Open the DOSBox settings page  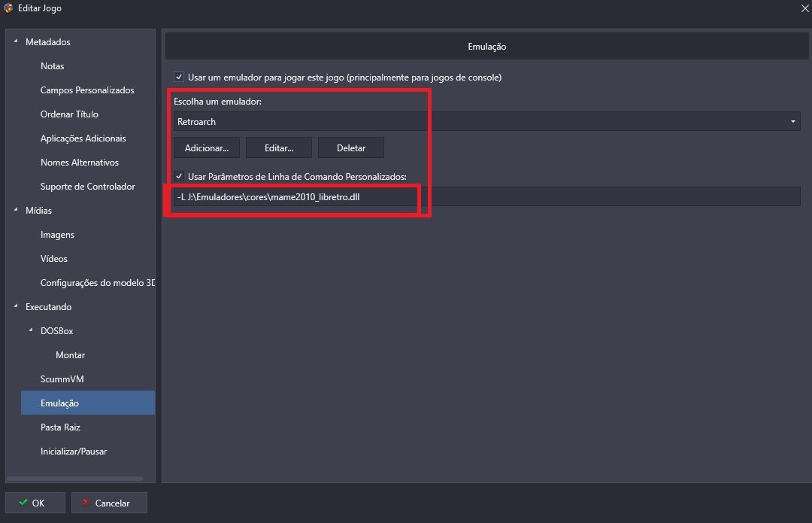tap(57, 330)
